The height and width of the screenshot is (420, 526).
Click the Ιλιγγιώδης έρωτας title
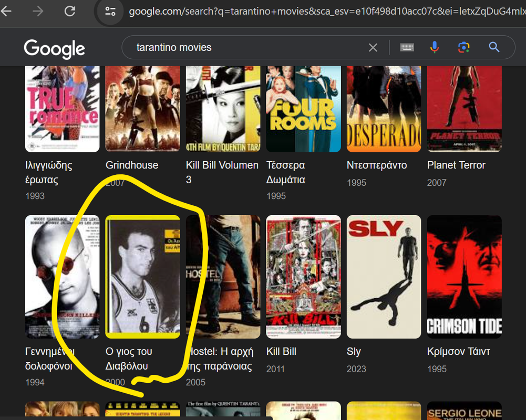click(x=49, y=172)
